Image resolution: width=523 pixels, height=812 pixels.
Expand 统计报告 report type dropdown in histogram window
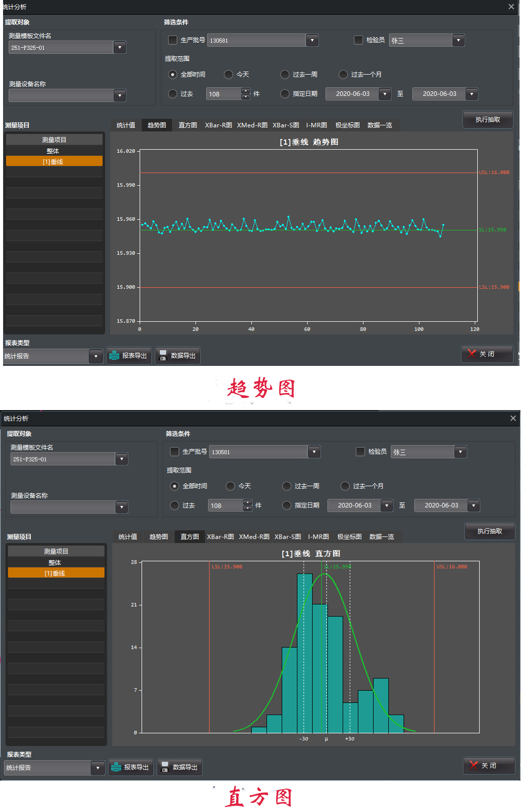tap(98, 768)
